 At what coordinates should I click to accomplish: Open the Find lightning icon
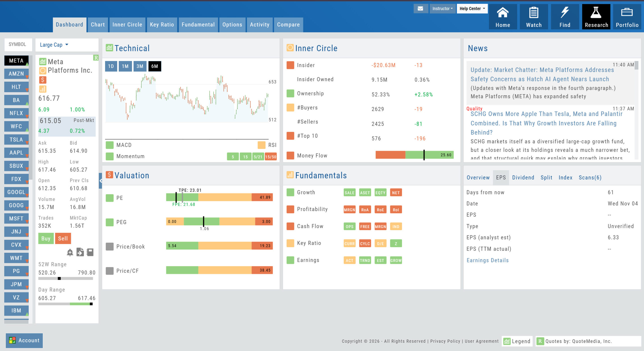coord(565,17)
